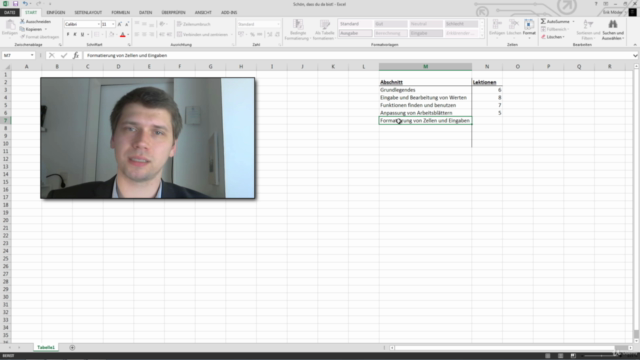This screenshot has height=360, width=640.
Task: Expand the cell styles gallery more arrow
Action: (x=482, y=36)
